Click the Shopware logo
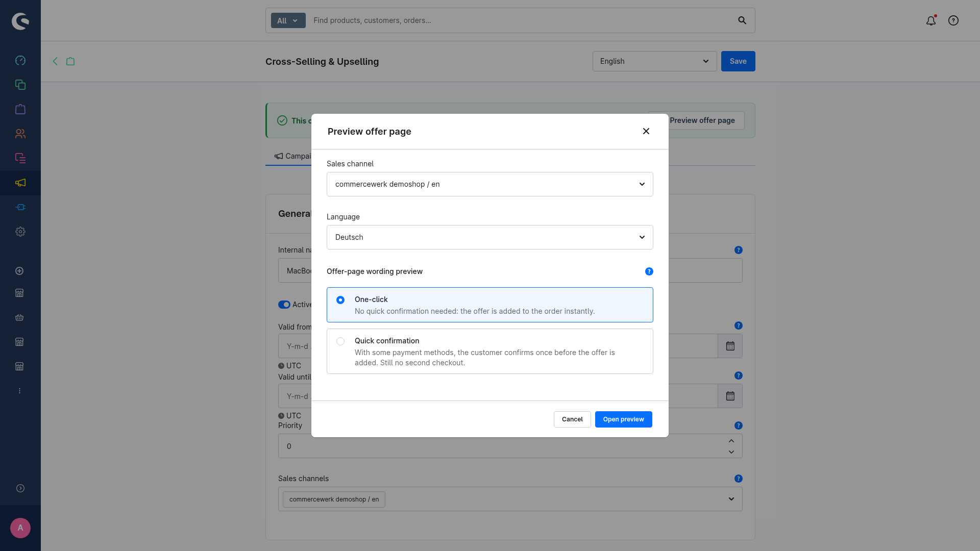The image size is (980, 551). 20,21
